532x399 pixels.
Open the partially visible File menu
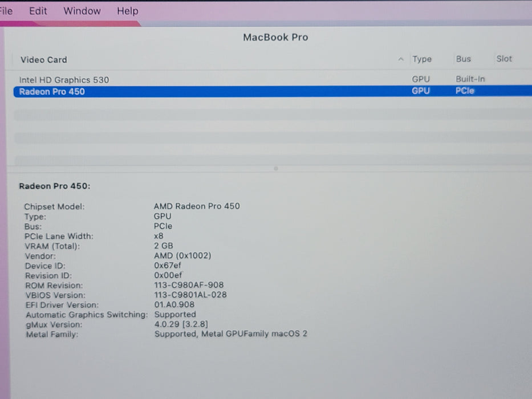coord(6,11)
